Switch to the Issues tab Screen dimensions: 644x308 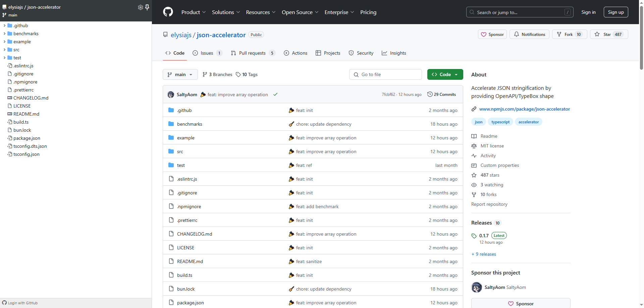coord(207,53)
